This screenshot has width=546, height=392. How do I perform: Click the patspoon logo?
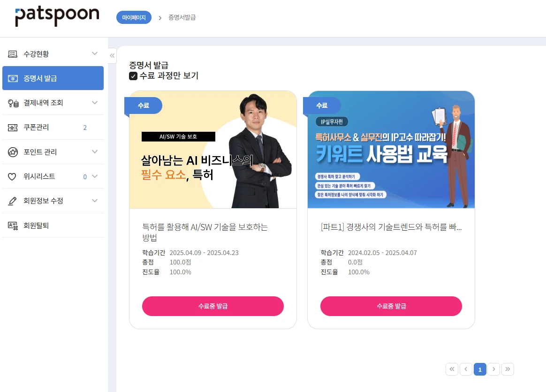(x=57, y=15)
